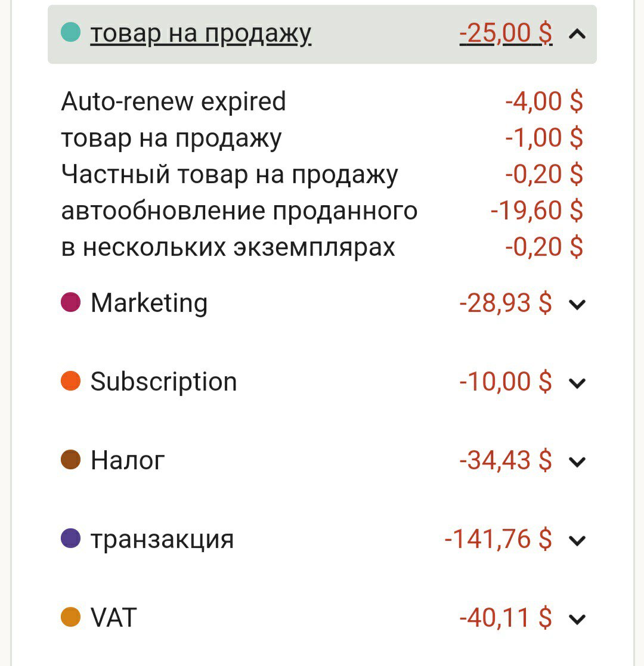Click the magenta Marketing color dot
The height and width of the screenshot is (666, 644).
[x=70, y=302]
